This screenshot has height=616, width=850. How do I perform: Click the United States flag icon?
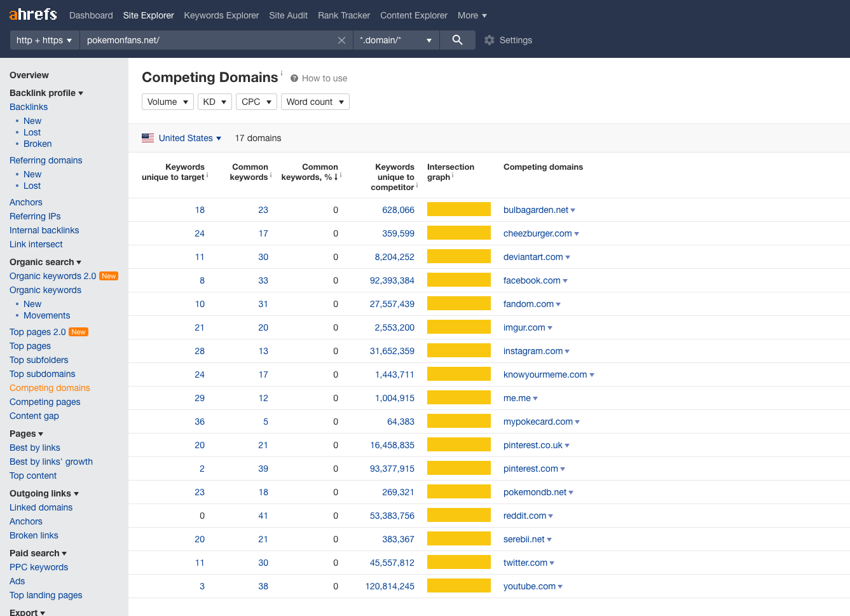coord(148,138)
